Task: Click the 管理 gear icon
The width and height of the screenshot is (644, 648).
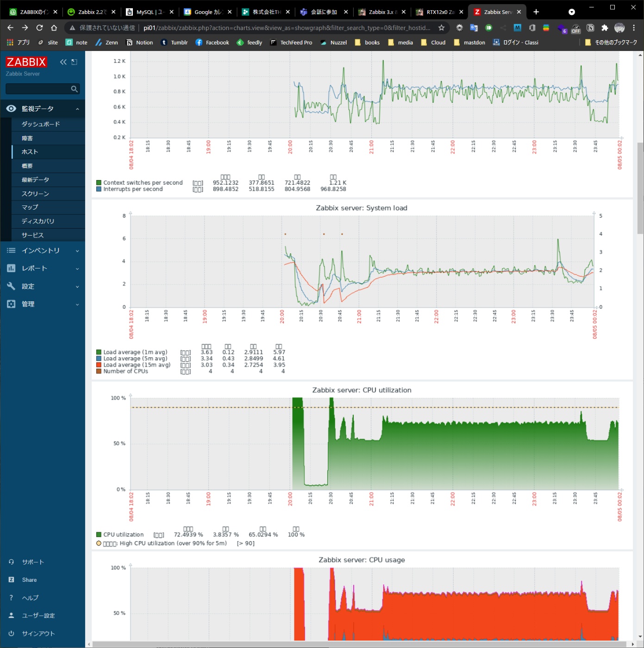Action: point(11,304)
